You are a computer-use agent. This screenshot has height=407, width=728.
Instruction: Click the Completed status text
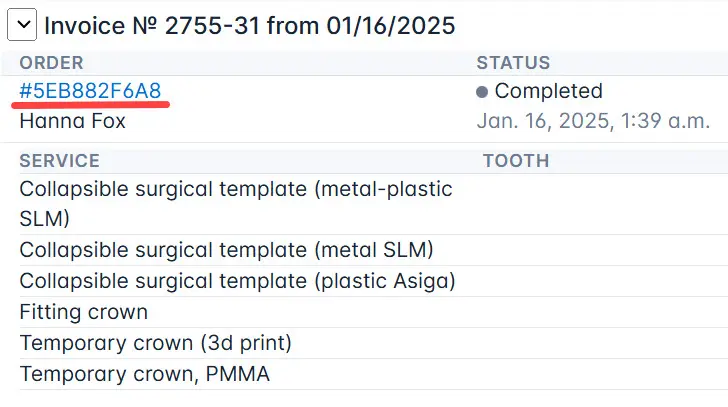click(x=548, y=91)
